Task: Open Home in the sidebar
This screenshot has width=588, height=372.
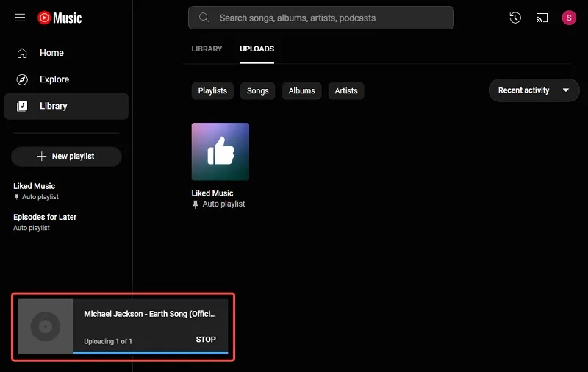Action: (66, 53)
